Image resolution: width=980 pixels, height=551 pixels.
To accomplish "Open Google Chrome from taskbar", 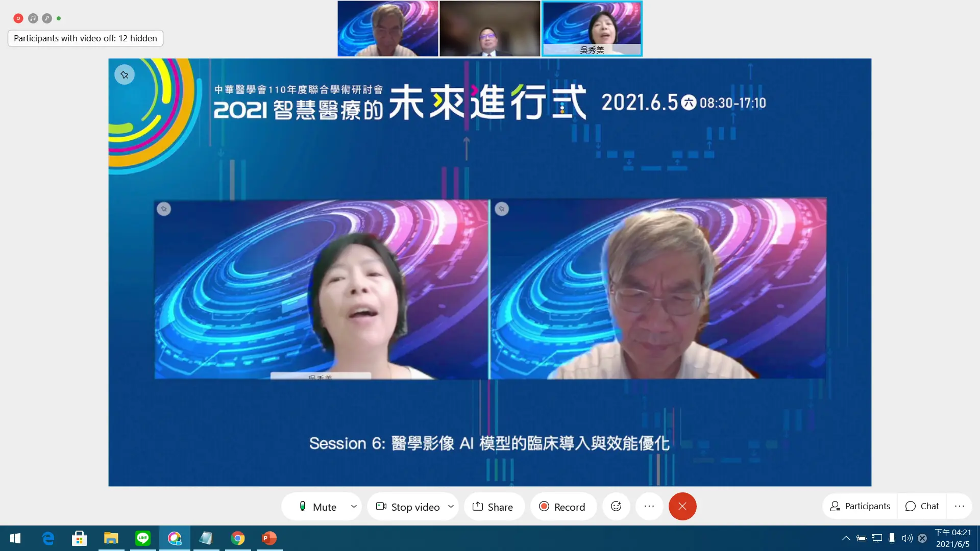I will pos(237,538).
